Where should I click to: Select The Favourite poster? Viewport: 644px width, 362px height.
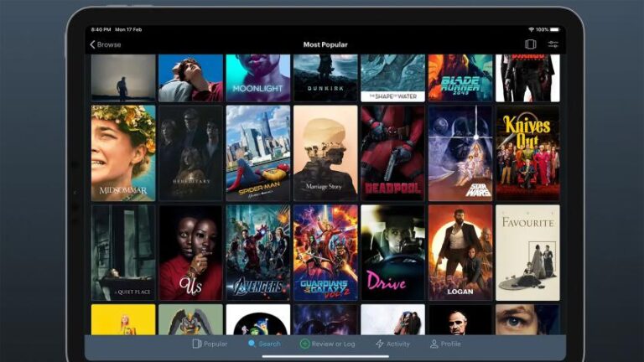click(527, 253)
